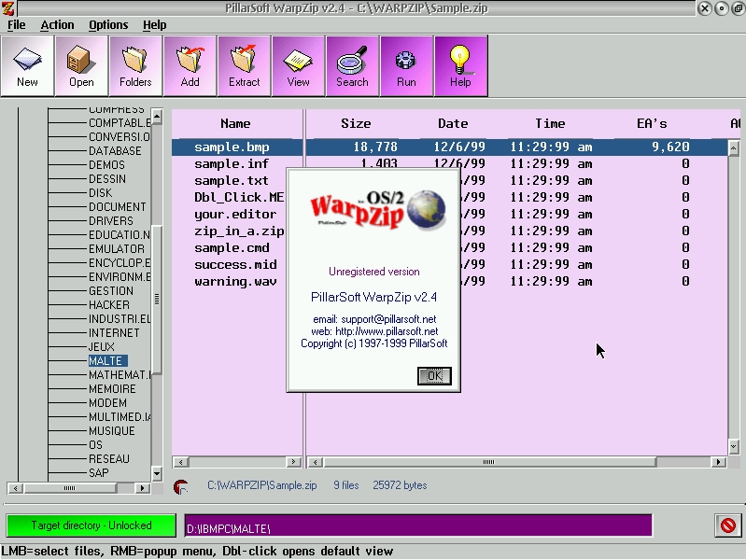Click the red cancel icon at bottom right
746x560 pixels.
(727, 525)
